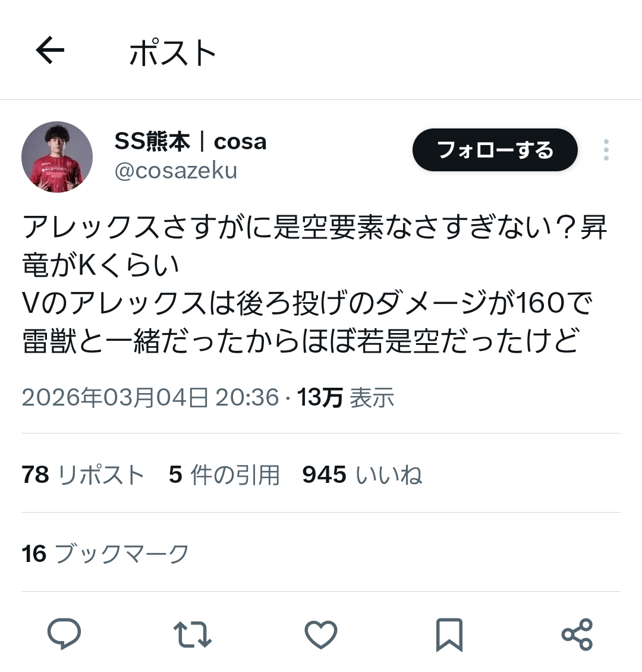Image resolution: width=642 pixels, height=672 pixels.
Task: Open cosa's profile avatar picture
Action: point(57,157)
